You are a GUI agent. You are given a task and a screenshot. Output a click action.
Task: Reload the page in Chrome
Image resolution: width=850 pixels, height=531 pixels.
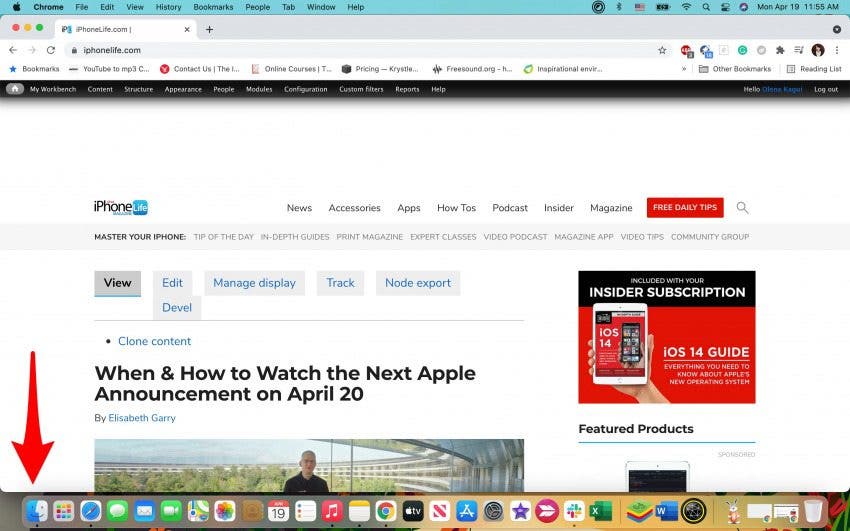coord(51,50)
